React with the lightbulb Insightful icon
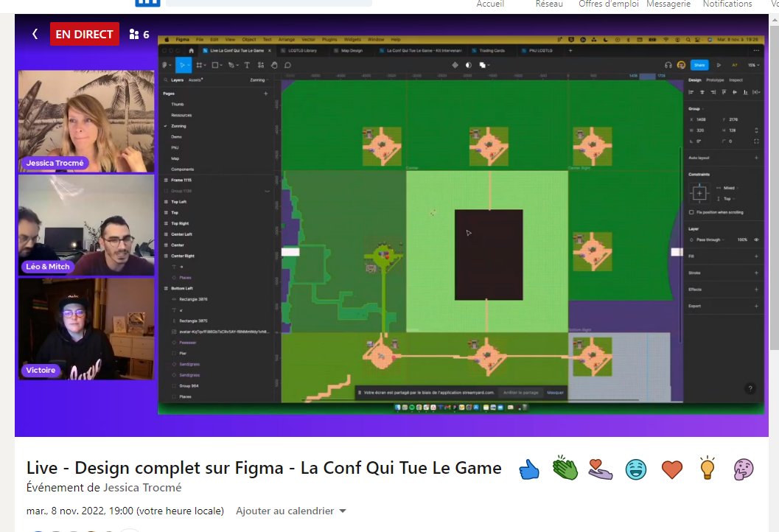Screen dimensions: 779x532 (x=707, y=468)
